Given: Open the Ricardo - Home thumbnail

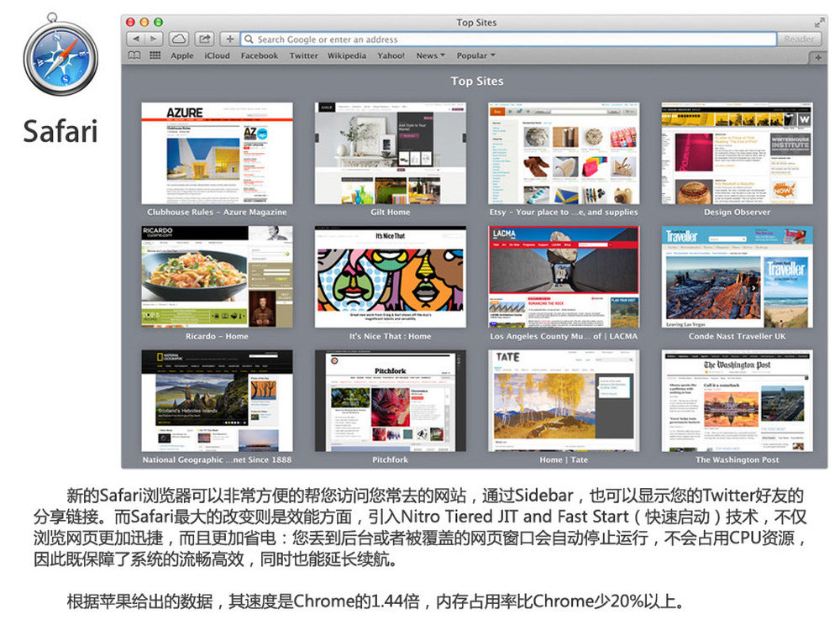Looking at the screenshot, I should click(x=217, y=277).
